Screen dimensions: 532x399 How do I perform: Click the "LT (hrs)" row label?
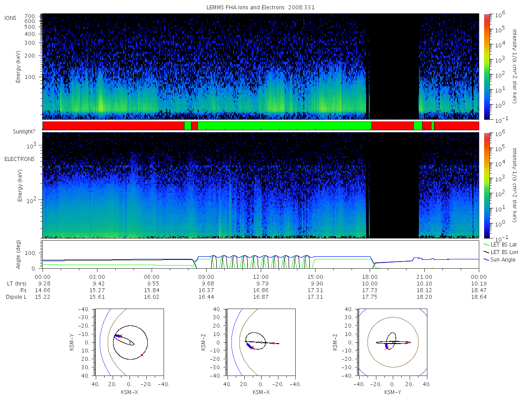click(16, 283)
